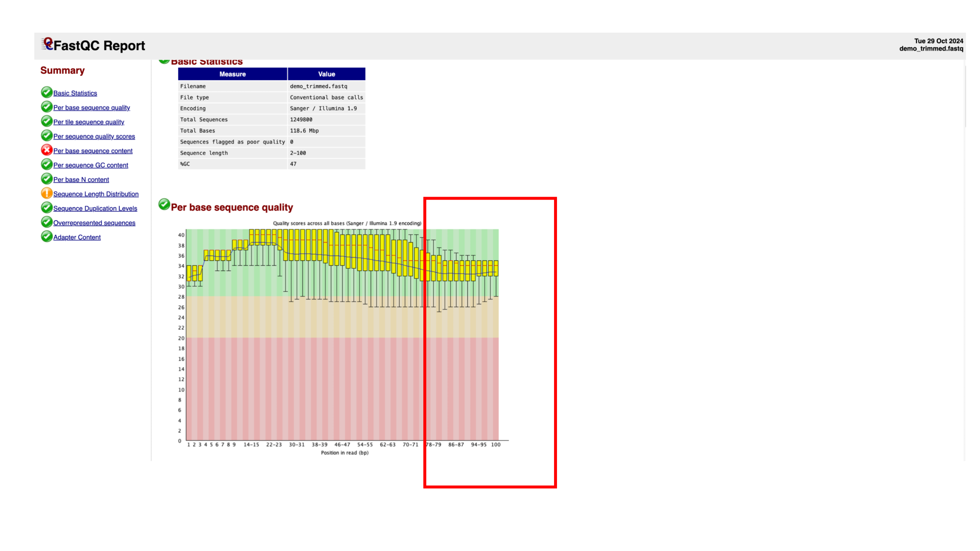The height and width of the screenshot is (551, 980).
Task: Open Sequence Length Distribution link
Action: [x=96, y=194]
